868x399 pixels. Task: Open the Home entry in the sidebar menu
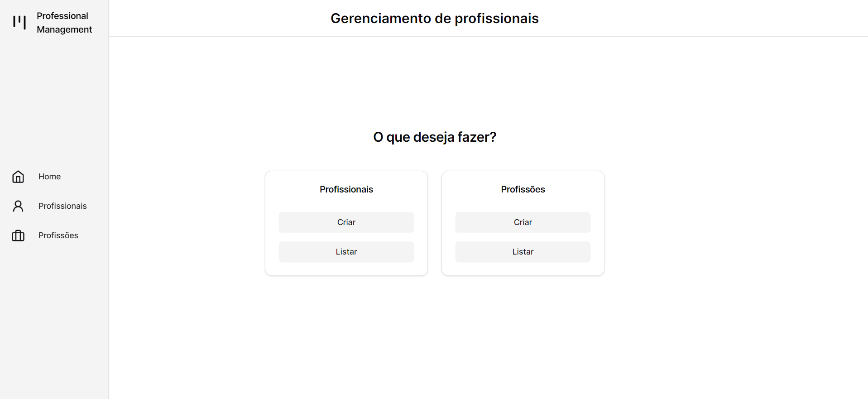[x=49, y=177]
